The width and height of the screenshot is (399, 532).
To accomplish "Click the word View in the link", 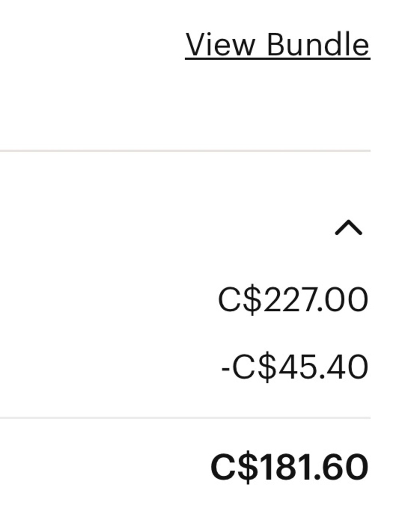I will tap(220, 45).
